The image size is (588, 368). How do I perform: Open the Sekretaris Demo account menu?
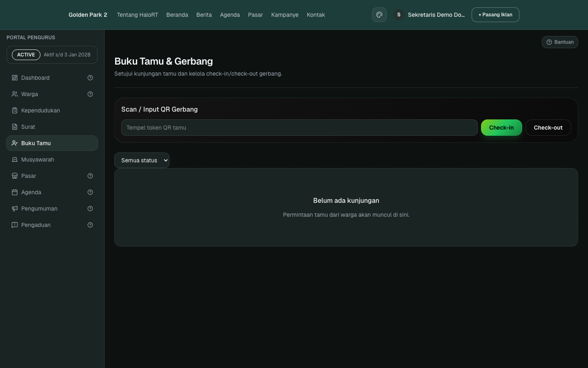(429, 15)
